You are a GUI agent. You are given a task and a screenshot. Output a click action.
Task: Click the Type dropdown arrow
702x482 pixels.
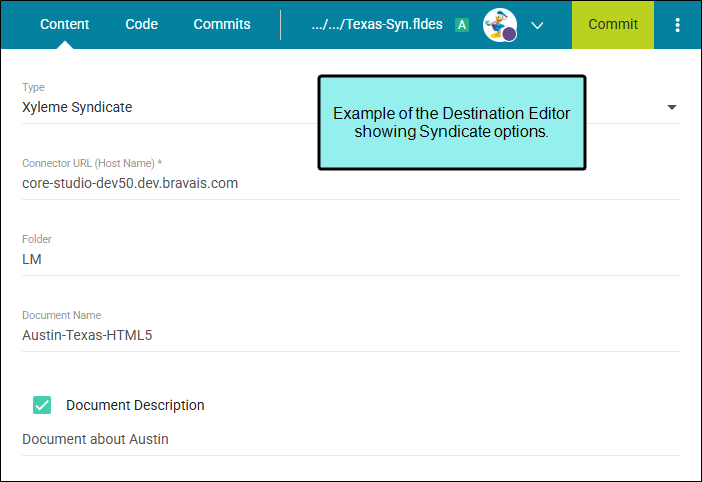click(671, 107)
